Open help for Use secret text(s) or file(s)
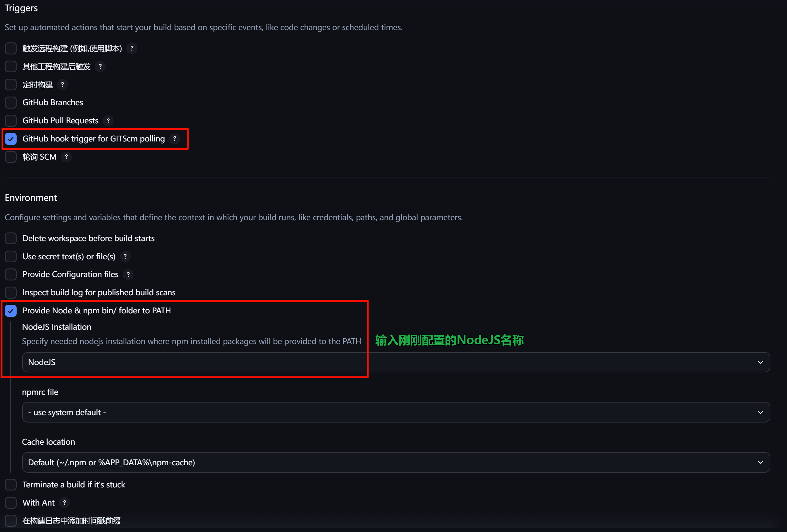 point(125,256)
